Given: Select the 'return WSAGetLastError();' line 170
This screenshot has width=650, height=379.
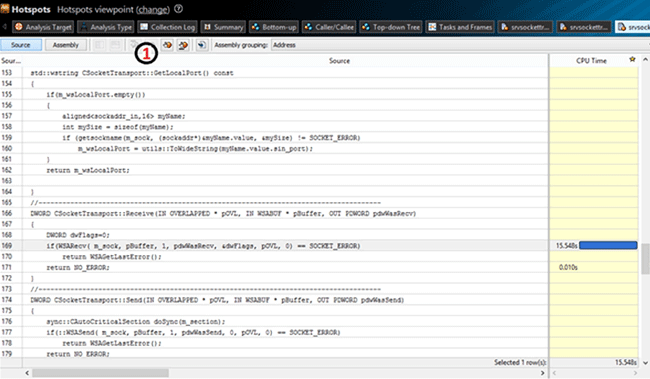Looking at the screenshot, I should pos(112,257).
